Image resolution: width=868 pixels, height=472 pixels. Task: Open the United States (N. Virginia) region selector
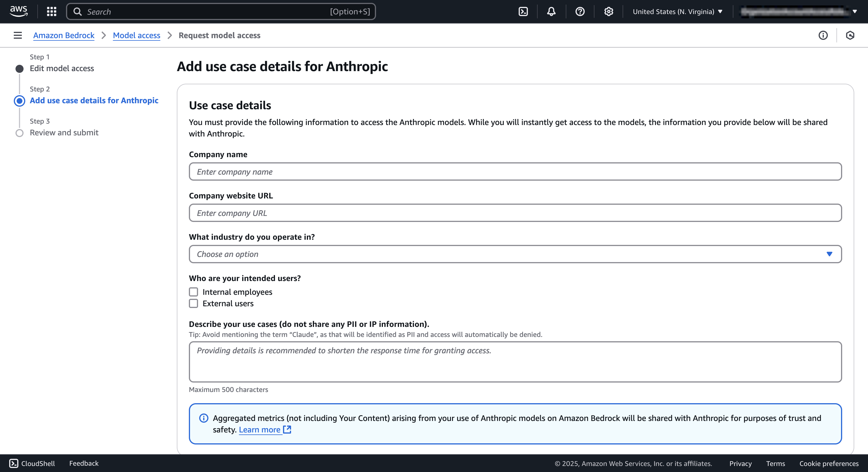point(677,11)
